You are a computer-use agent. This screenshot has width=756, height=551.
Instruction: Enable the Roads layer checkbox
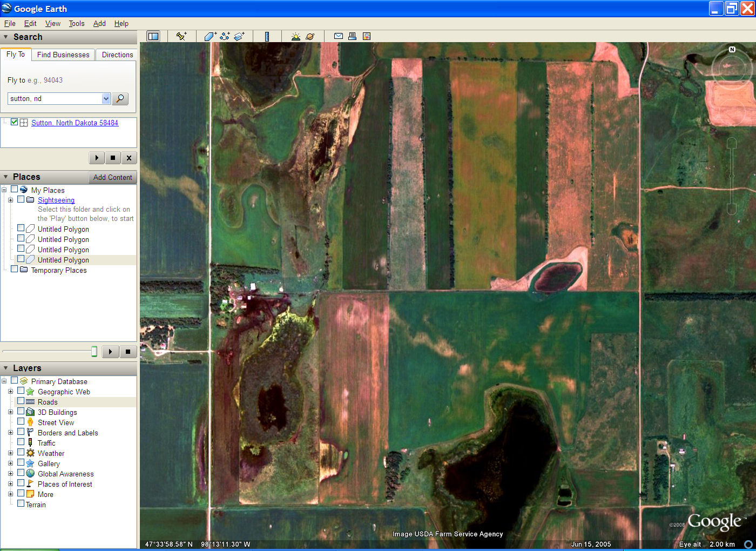[x=21, y=401]
